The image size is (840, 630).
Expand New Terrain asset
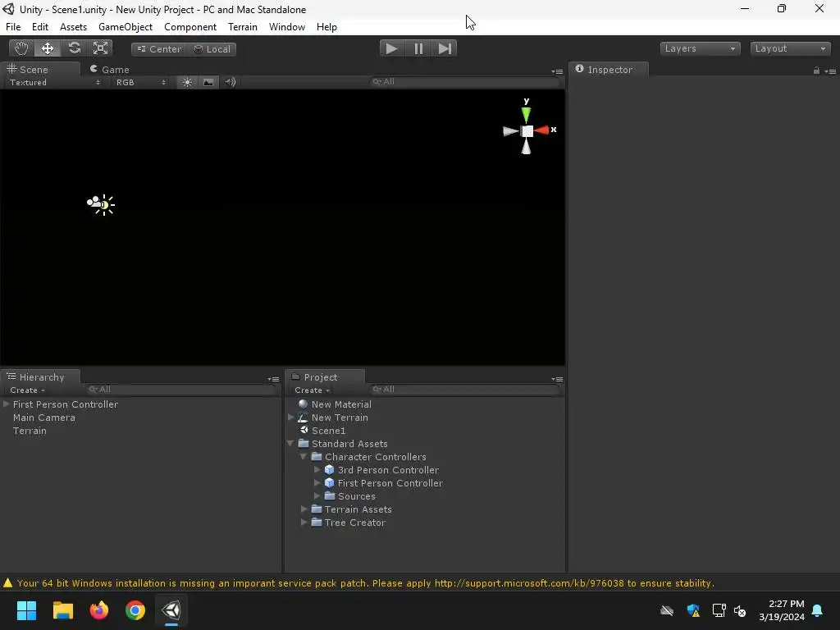coord(291,418)
